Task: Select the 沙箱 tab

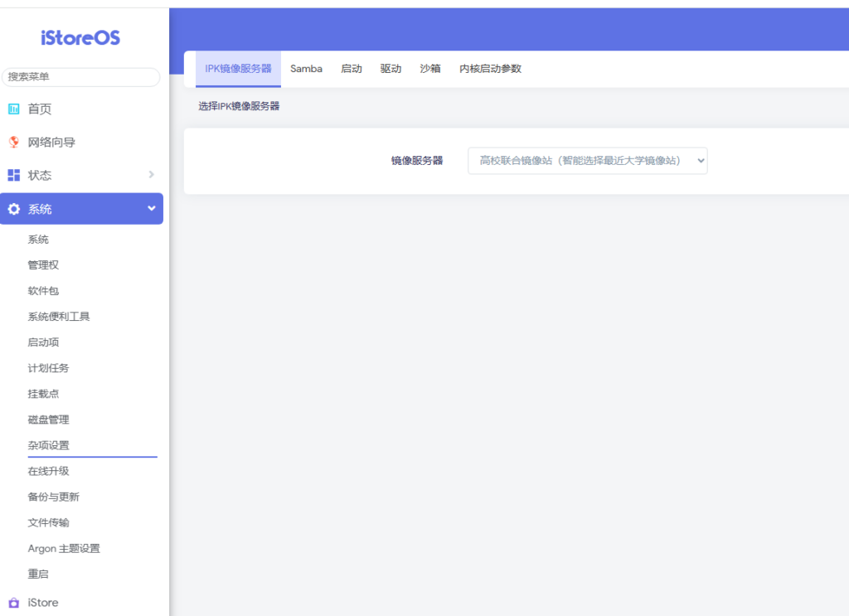Action: 430,69
